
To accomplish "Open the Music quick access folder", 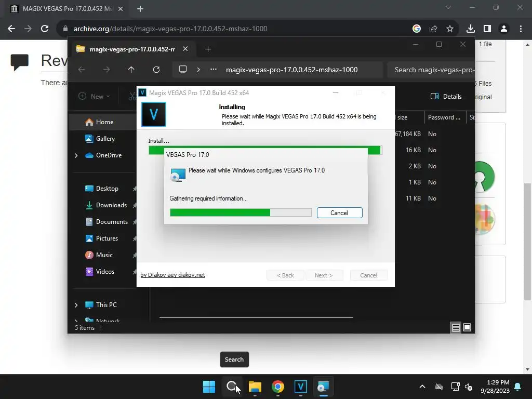I will [104, 255].
